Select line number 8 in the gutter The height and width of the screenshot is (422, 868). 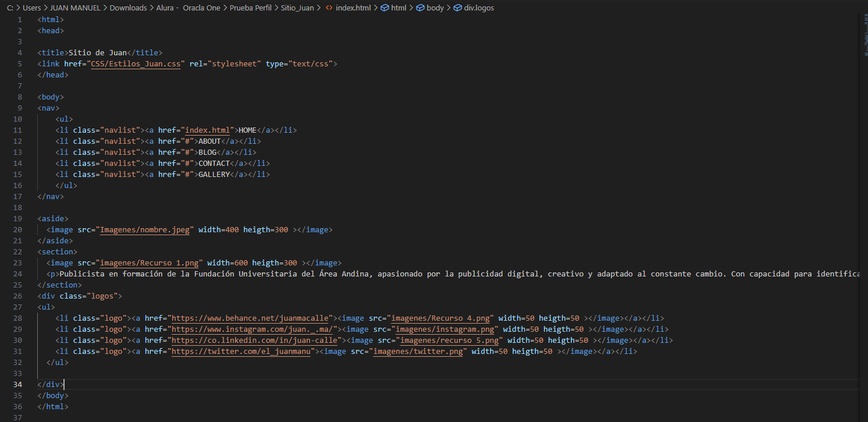click(x=20, y=97)
